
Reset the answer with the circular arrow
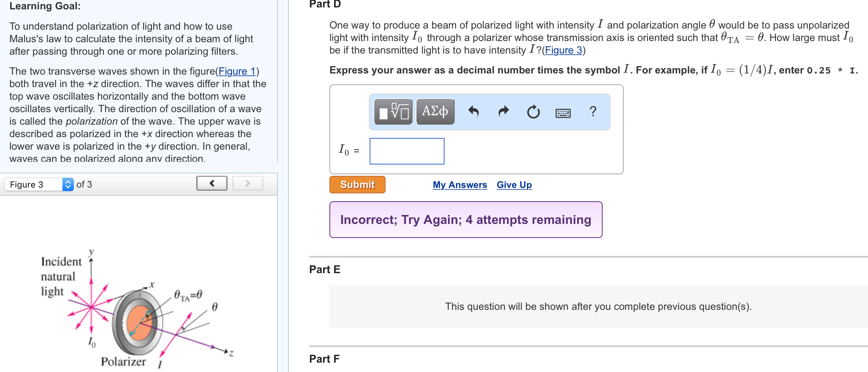point(533,112)
